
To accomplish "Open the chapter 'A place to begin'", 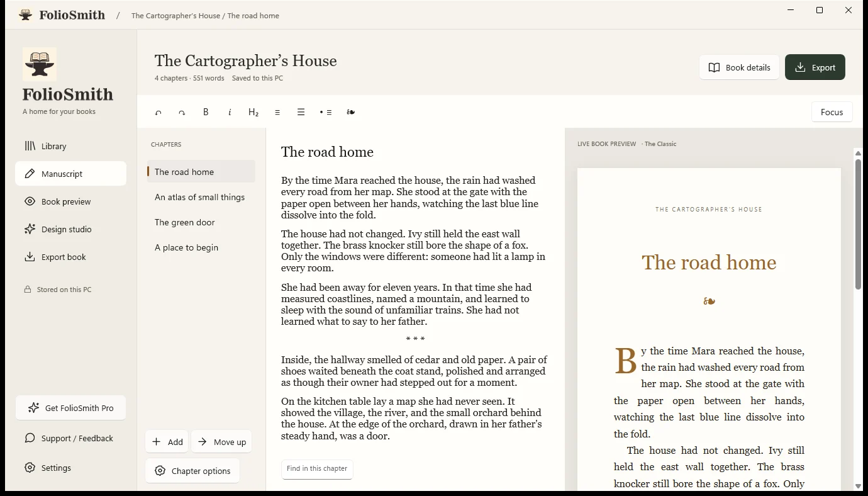I will coord(201,247).
